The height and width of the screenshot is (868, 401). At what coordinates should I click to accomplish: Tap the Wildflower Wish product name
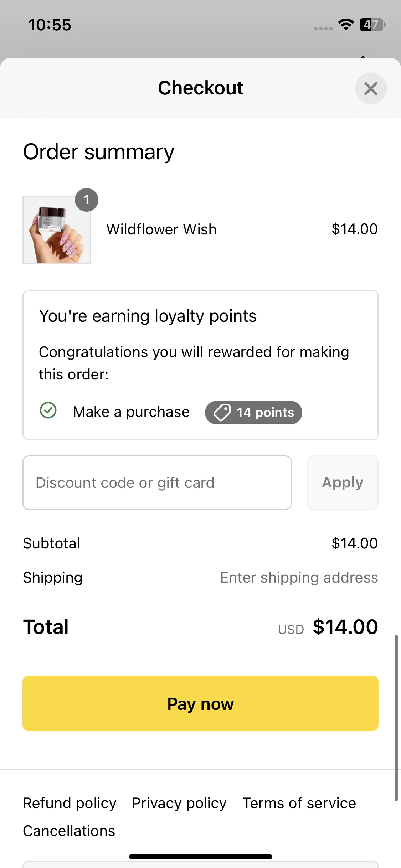click(161, 229)
